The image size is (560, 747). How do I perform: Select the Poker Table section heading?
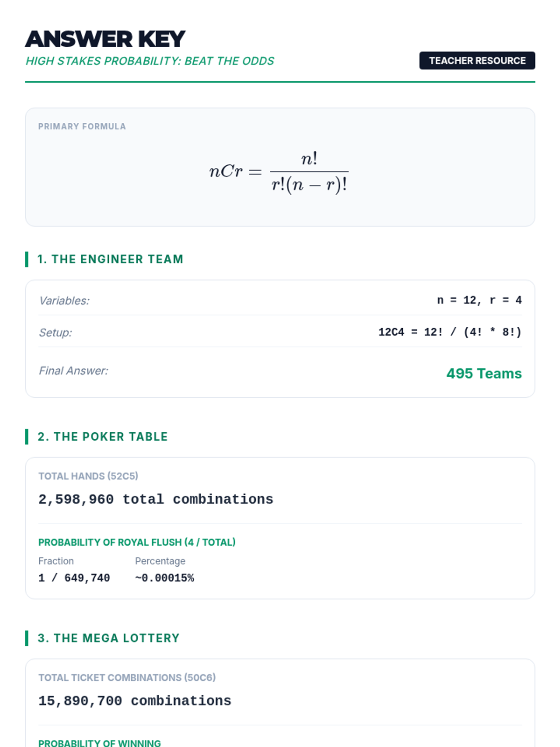pyautogui.click(x=103, y=437)
